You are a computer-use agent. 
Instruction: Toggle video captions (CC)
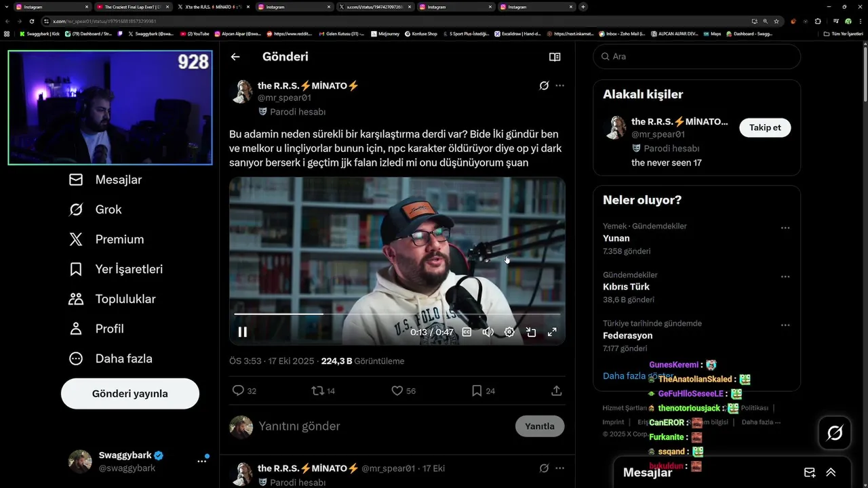[467, 332]
